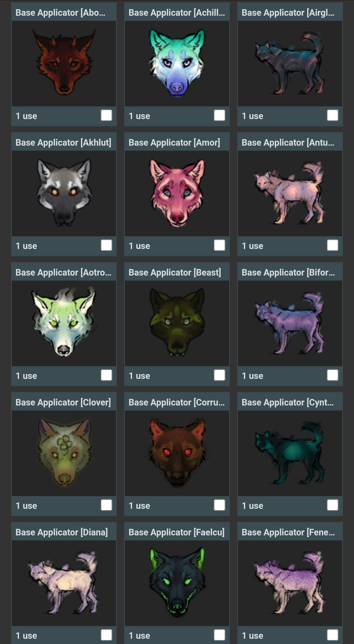Open the Base Applicator [Faelcu] title
This screenshot has height=644, width=354.
click(x=177, y=532)
